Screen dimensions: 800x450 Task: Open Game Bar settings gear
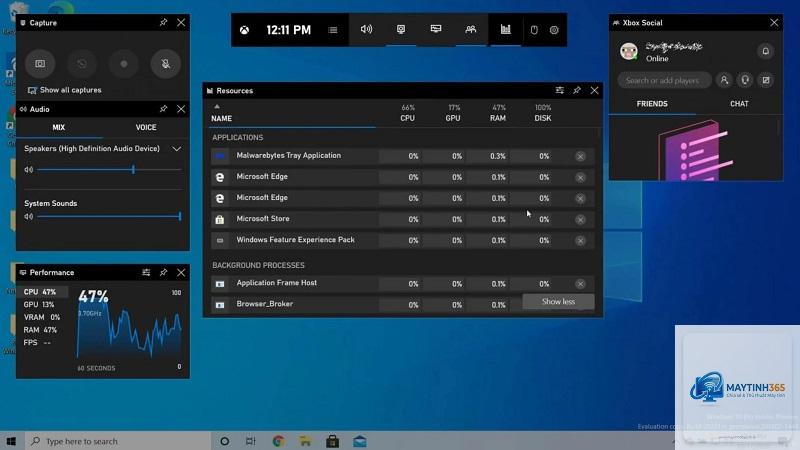coord(554,30)
